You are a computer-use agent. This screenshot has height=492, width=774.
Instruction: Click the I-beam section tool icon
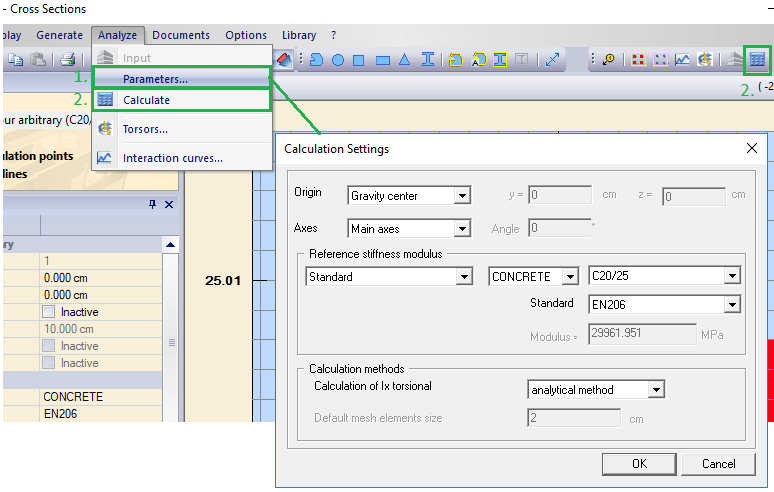point(428,60)
